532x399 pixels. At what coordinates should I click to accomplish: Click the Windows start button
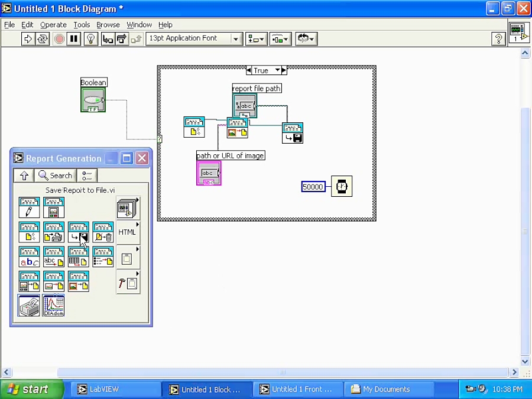32,389
